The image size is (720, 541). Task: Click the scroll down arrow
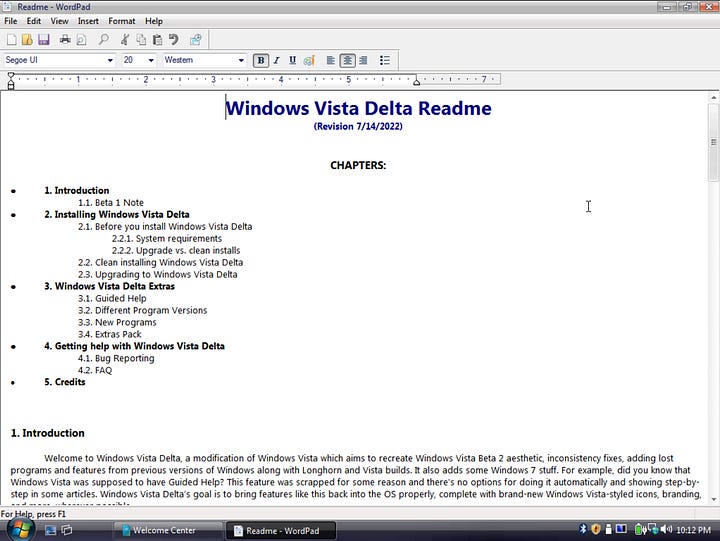pyautogui.click(x=713, y=499)
